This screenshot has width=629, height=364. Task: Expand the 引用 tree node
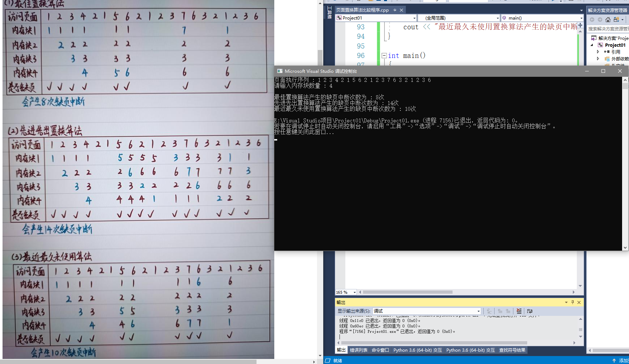[x=598, y=52]
